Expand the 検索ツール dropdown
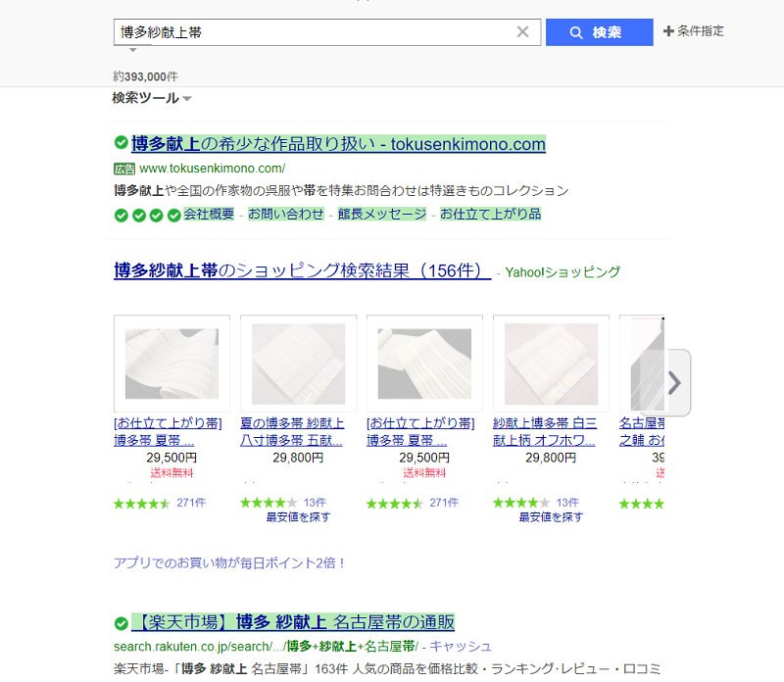The height and width of the screenshot is (682, 784). pyautogui.click(x=147, y=98)
